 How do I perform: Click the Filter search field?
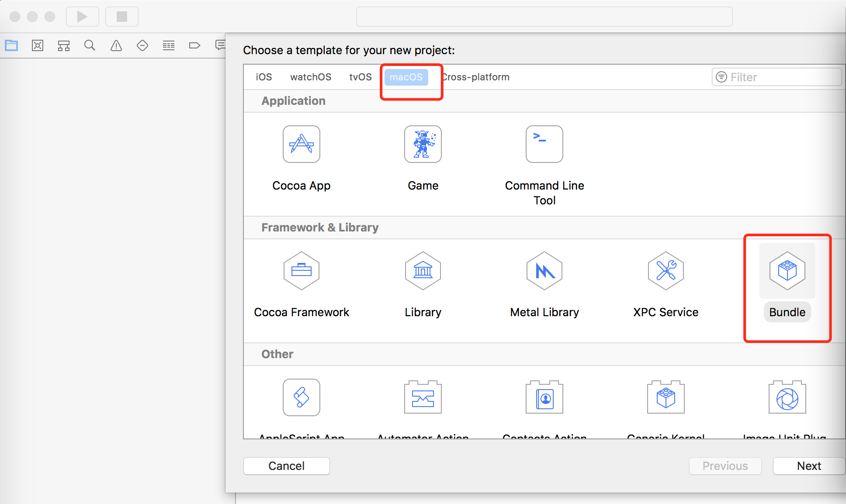(x=777, y=77)
